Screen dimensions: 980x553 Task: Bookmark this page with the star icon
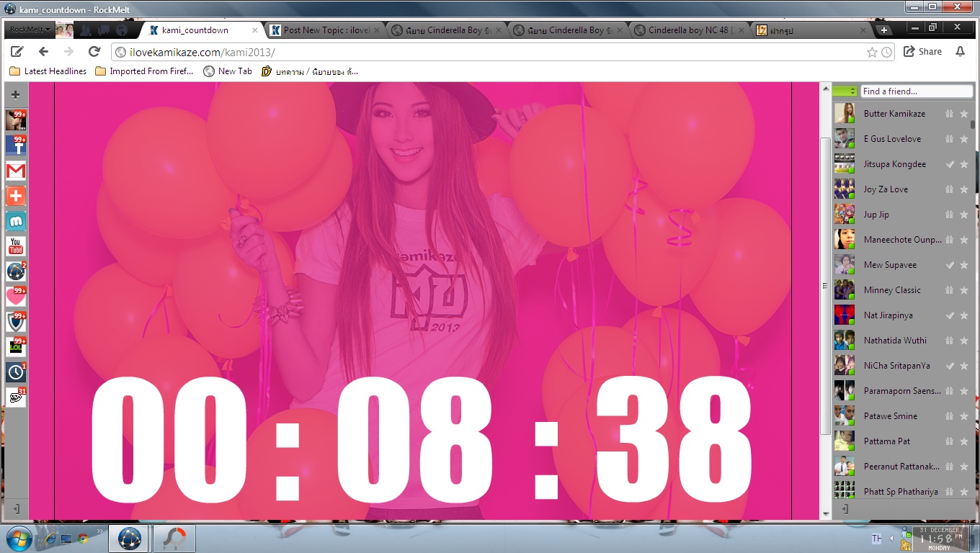[x=872, y=52]
